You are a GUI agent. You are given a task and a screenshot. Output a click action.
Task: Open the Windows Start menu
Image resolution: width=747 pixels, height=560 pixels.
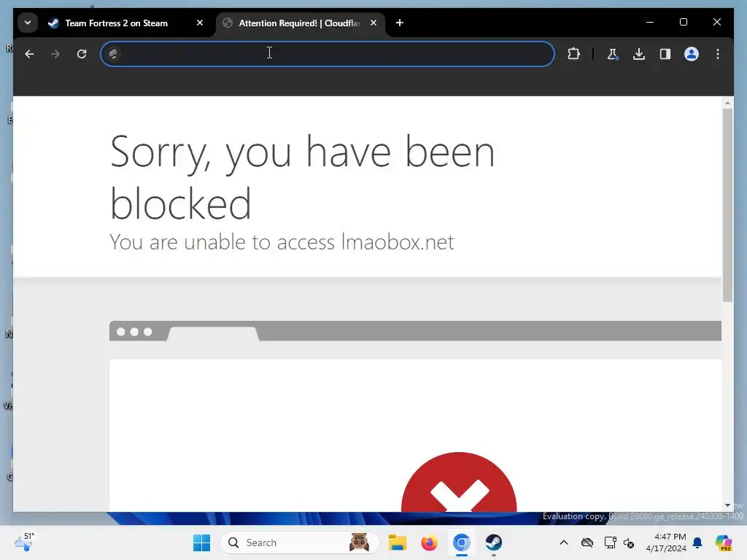click(x=201, y=542)
